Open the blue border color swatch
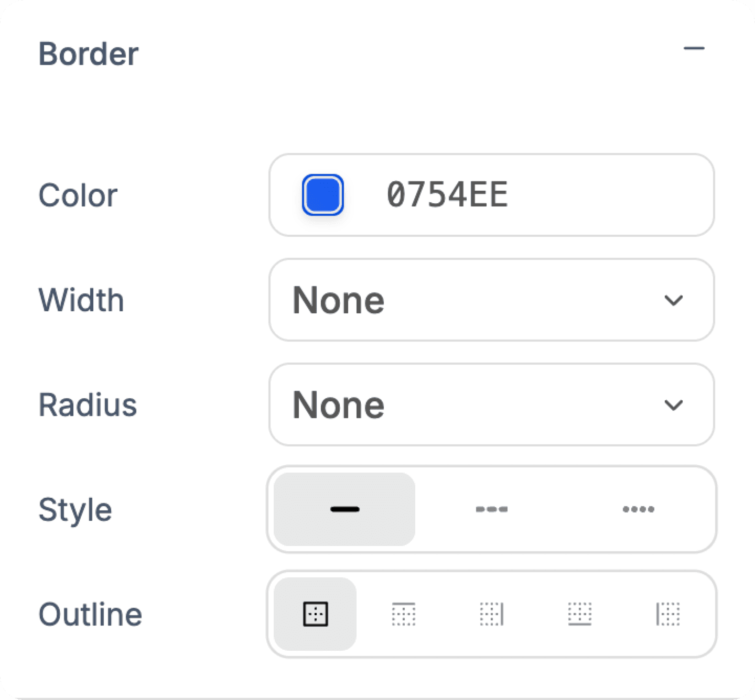Viewport: 755px width, 700px height. coord(320,194)
